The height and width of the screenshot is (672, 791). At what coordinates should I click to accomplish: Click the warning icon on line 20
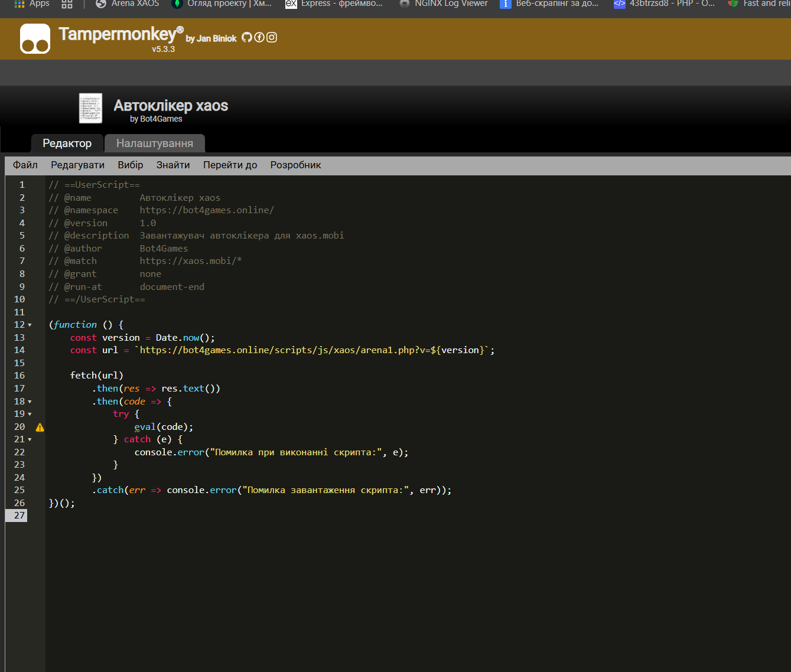pos(40,427)
